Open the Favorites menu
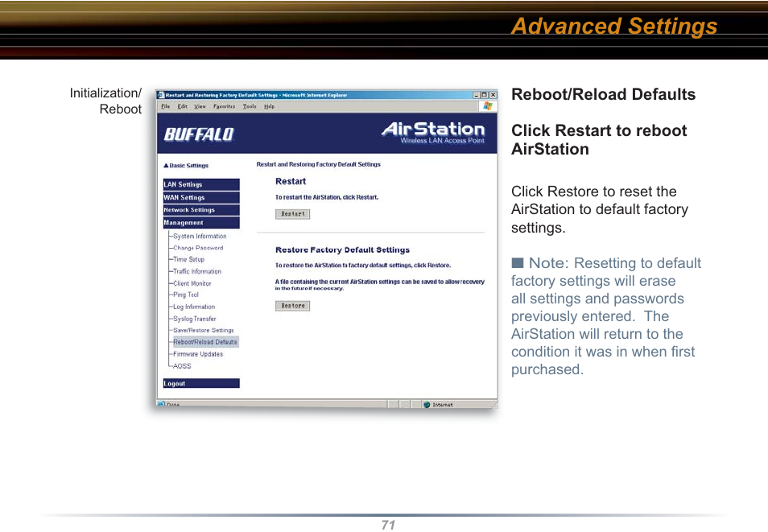 [225, 106]
